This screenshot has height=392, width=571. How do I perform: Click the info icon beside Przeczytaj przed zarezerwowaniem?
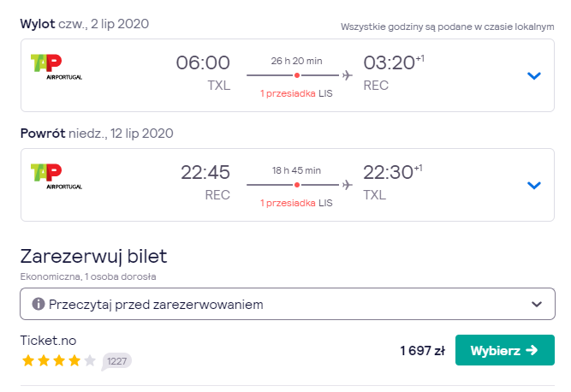tap(39, 304)
